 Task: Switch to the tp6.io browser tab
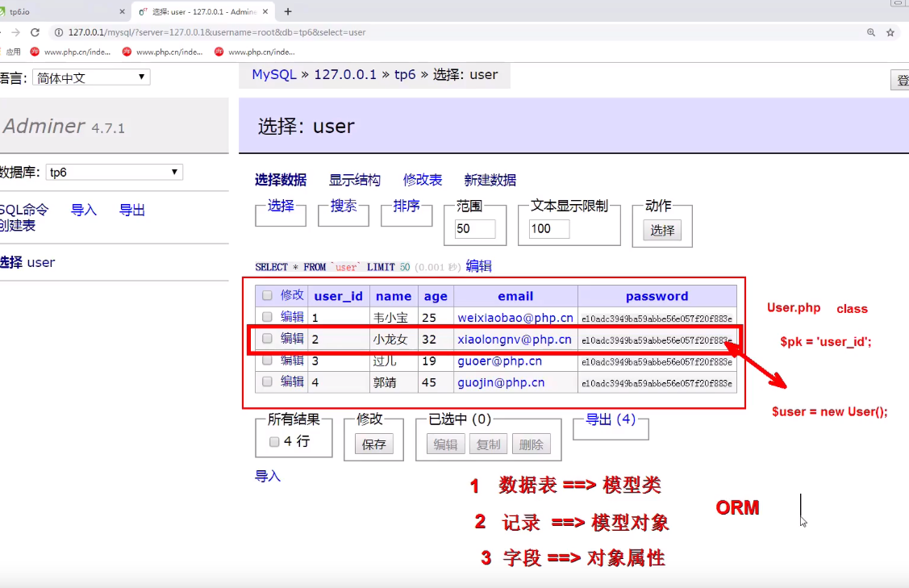[x=48, y=12]
